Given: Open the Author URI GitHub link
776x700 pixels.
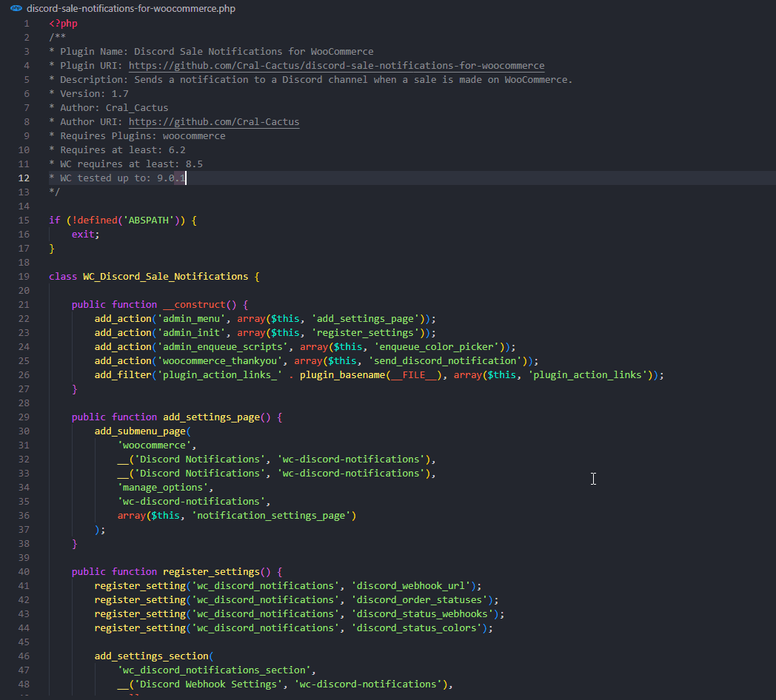Looking at the screenshot, I should coord(214,122).
